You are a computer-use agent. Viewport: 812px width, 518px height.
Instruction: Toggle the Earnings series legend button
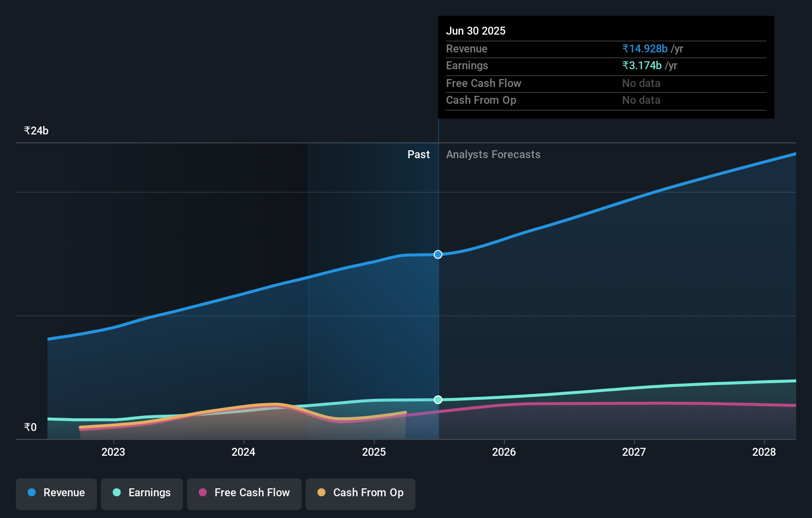142,494
